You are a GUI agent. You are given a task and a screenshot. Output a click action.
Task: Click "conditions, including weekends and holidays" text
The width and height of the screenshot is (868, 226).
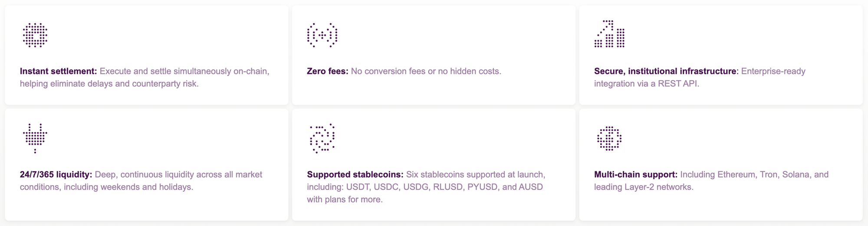(106, 187)
